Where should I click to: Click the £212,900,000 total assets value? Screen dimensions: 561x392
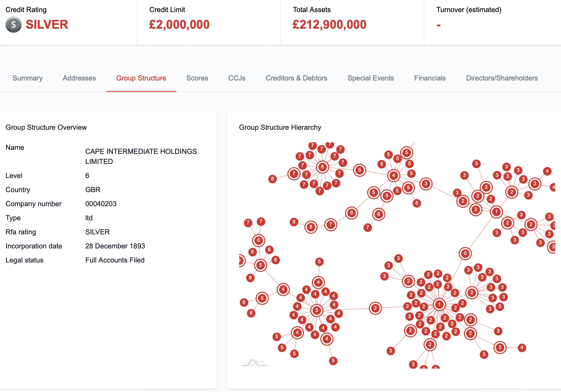[x=329, y=25]
